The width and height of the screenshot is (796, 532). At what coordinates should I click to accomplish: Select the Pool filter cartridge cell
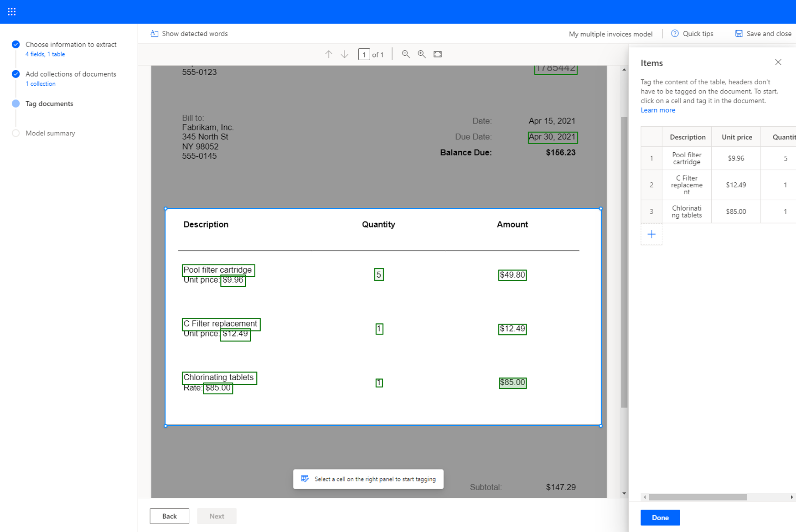(x=687, y=158)
